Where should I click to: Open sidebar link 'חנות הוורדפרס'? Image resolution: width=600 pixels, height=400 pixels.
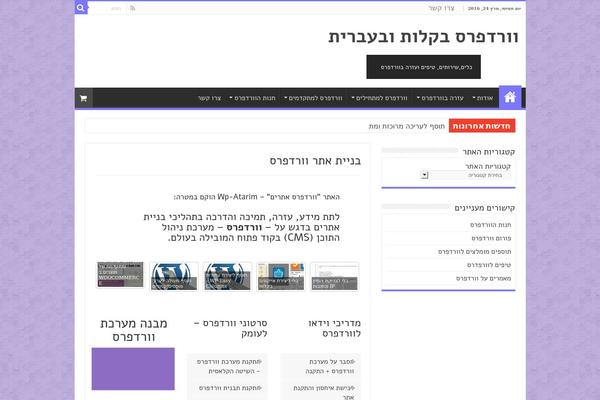coord(491,225)
